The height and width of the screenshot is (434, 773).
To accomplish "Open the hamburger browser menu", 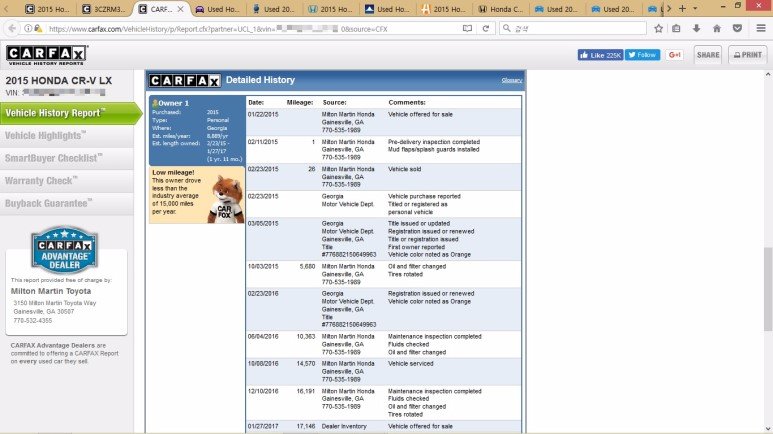I will click(x=761, y=29).
